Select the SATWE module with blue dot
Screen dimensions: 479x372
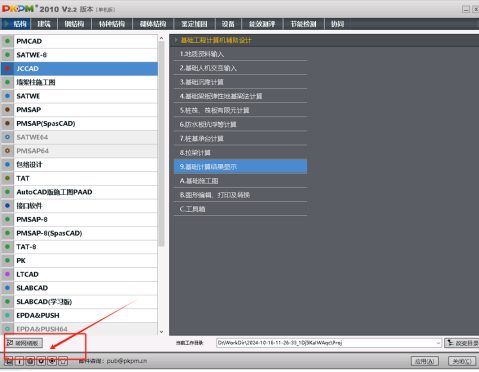79,96
